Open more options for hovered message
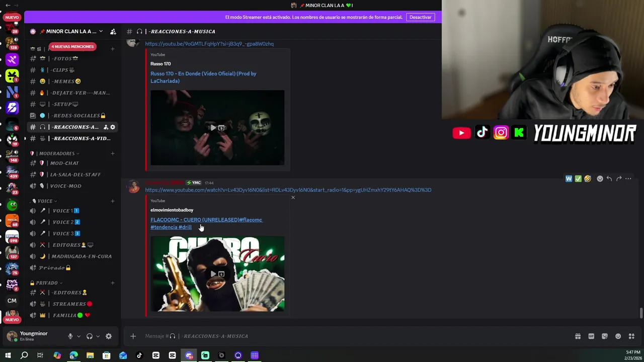 tap(628, 178)
